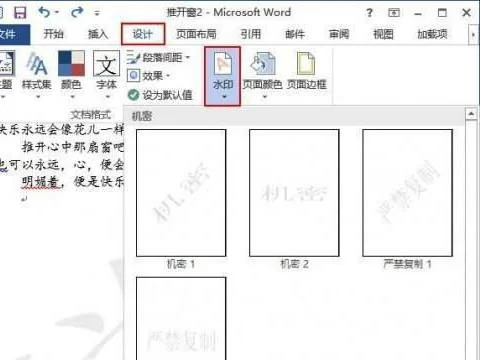Open 段落间距 paragraph spacing menu

[159, 58]
